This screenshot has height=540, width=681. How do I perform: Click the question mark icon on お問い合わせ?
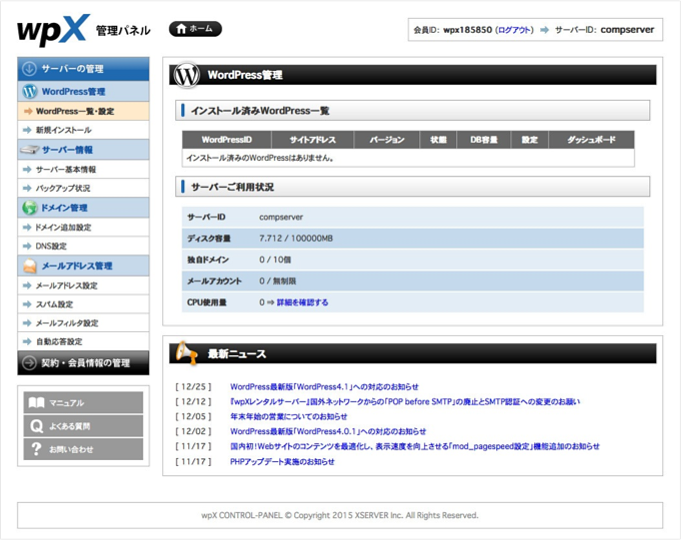coord(36,449)
